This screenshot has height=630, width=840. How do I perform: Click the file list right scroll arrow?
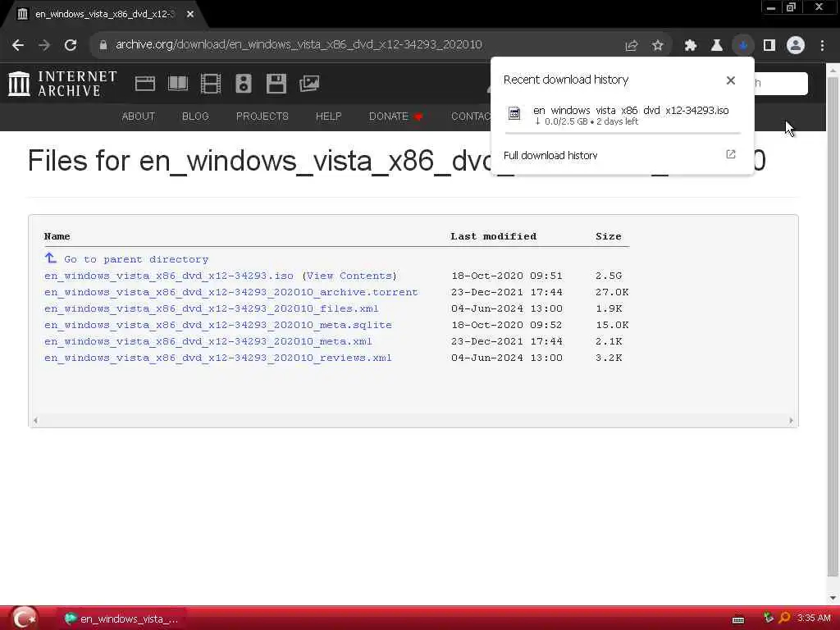[x=792, y=421]
